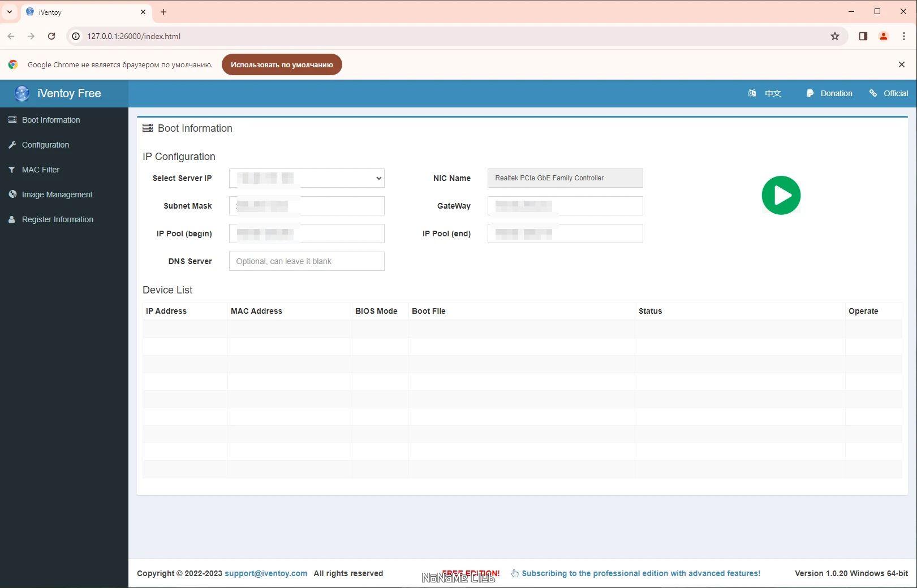Open Chrome side panel icon
The width and height of the screenshot is (917, 588).
click(863, 36)
